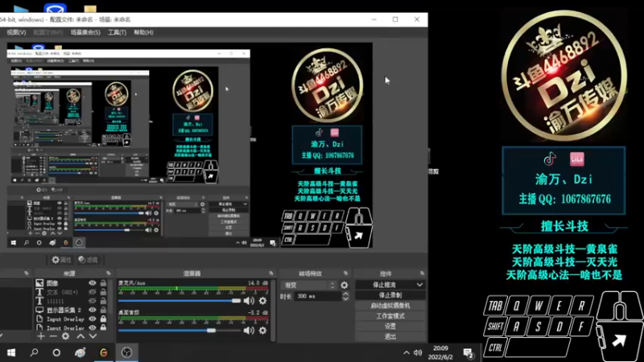Open 麦克风/Aux audio settings gear
This screenshot has width=644, height=362.
point(263,301)
